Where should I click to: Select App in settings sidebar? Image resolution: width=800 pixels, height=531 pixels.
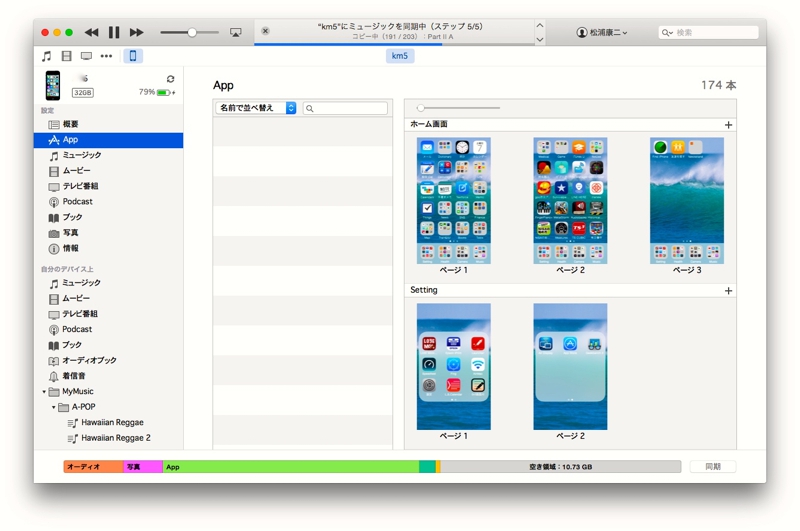point(108,140)
